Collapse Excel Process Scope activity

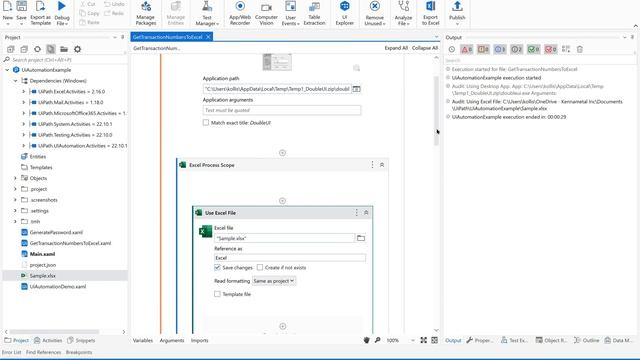coord(382,165)
